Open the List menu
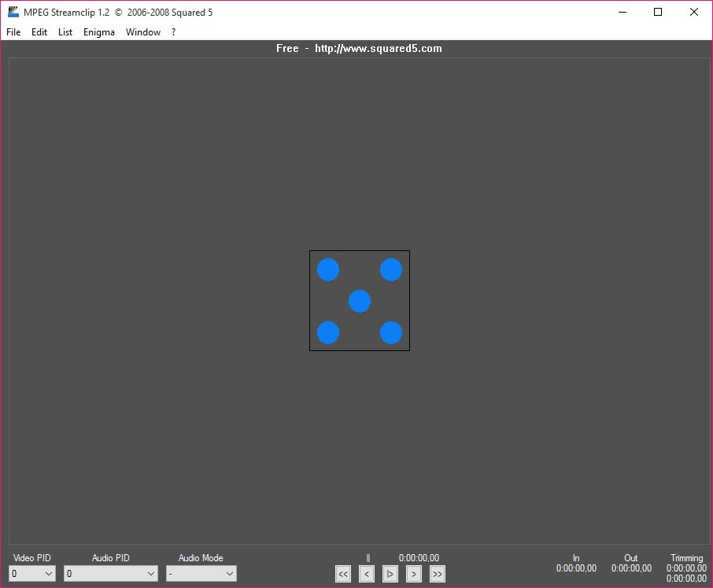 click(65, 31)
